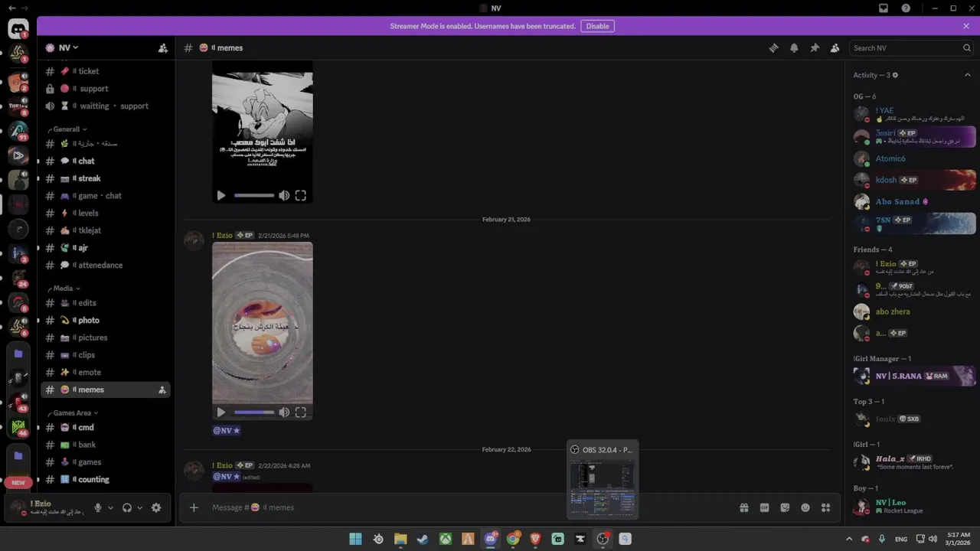Seek the top video progress bar
Screen dimensions: 980x551
(x=254, y=196)
